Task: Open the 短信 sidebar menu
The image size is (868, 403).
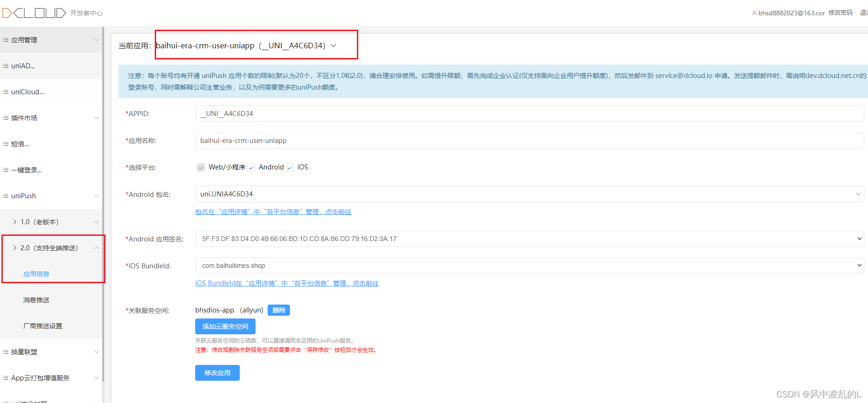Action: (x=51, y=144)
